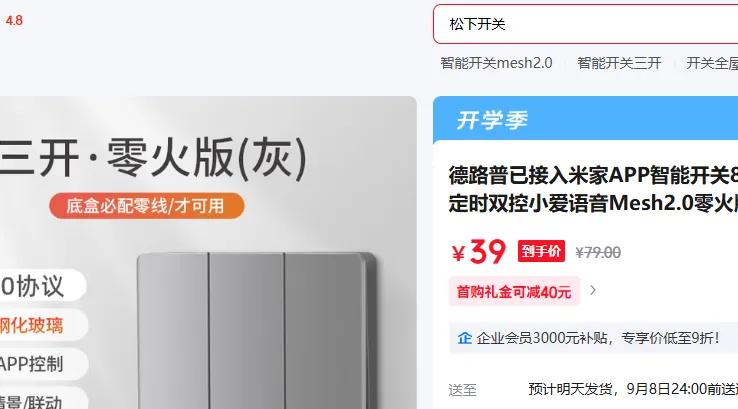The height and width of the screenshot is (409, 738).
Task: Click the blue 企 enterprise member icon
Action: 465,338
